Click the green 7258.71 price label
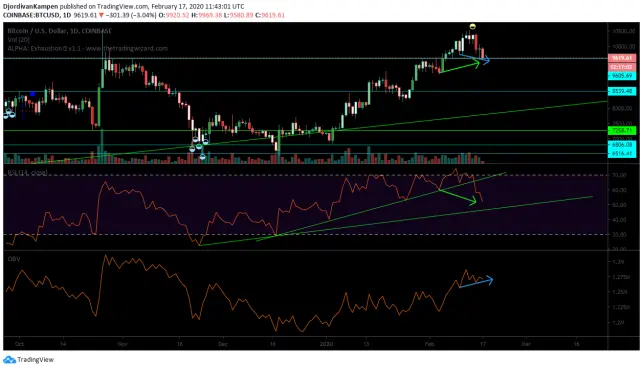This screenshot has width=643, height=369. pos(622,131)
